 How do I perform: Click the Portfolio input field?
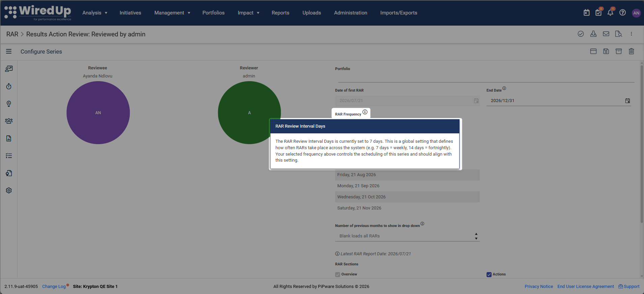pos(486,77)
